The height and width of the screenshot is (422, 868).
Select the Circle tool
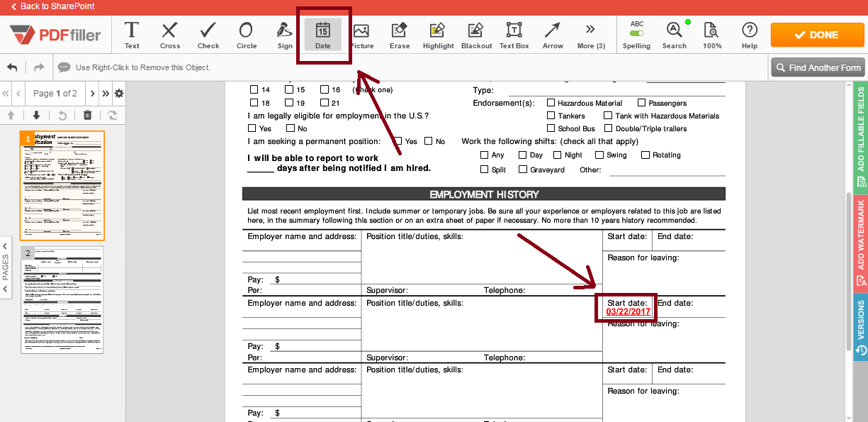pos(246,34)
